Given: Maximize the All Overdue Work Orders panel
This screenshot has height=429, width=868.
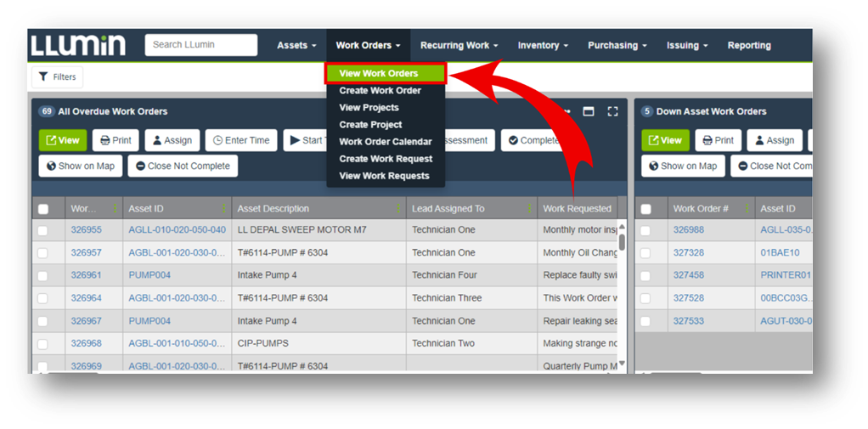Looking at the screenshot, I should coord(588,111).
